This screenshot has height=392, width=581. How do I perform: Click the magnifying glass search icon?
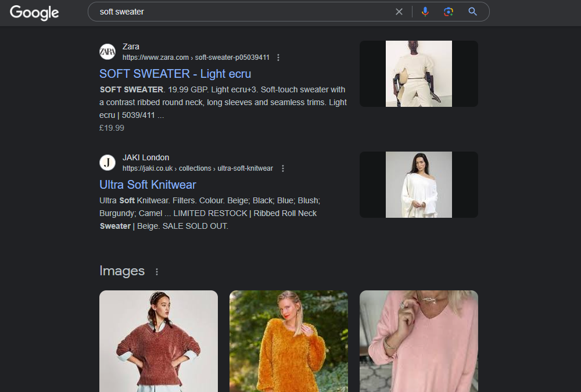(x=472, y=12)
